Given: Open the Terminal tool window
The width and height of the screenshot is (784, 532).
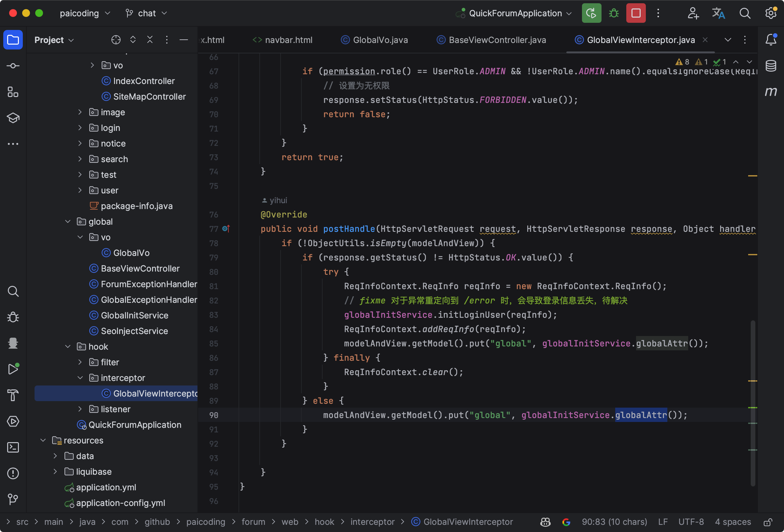Looking at the screenshot, I should [13, 447].
